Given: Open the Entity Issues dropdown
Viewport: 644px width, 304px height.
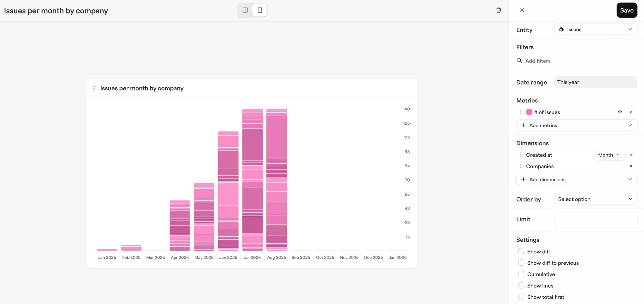Looking at the screenshot, I should [596, 30].
